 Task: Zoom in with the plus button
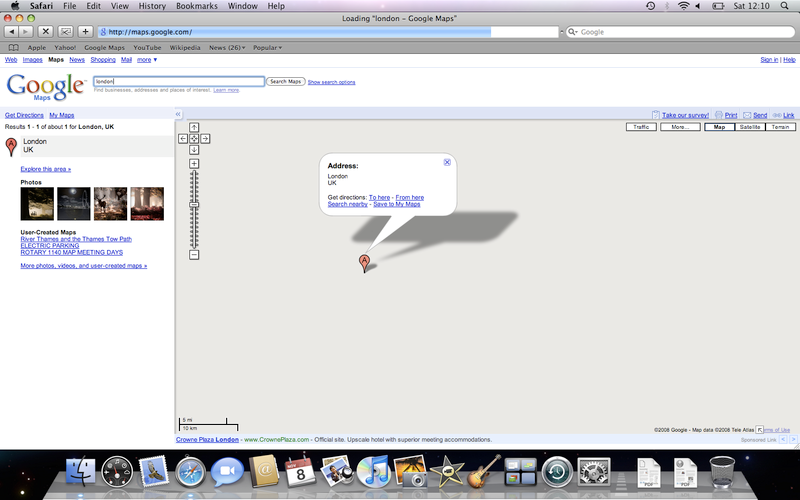tap(194, 163)
